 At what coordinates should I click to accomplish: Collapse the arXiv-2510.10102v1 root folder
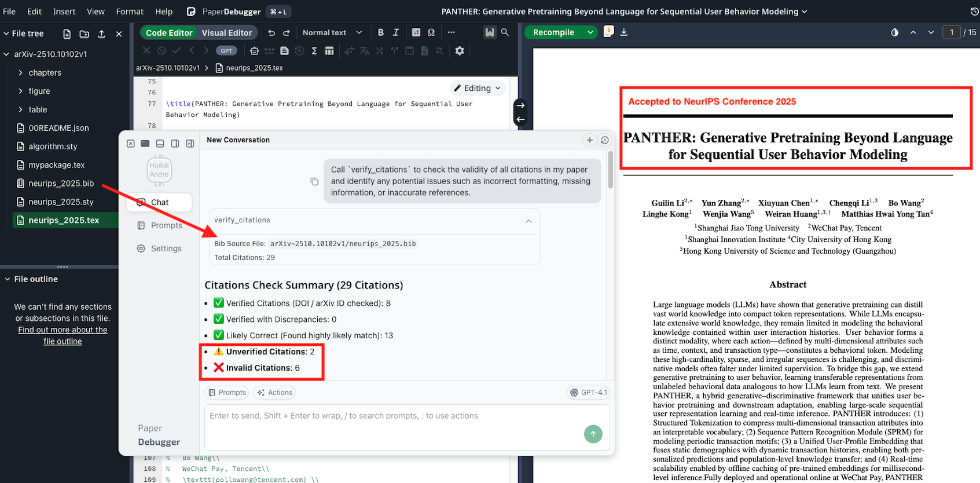7,54
